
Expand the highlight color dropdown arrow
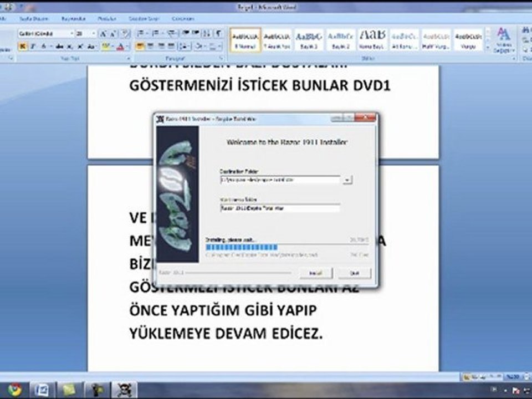pos(112,47)
